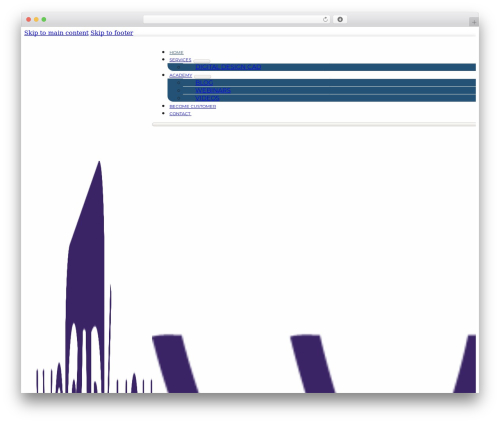
Task: Select the BLOG submenu link
Action: point(204,83)
